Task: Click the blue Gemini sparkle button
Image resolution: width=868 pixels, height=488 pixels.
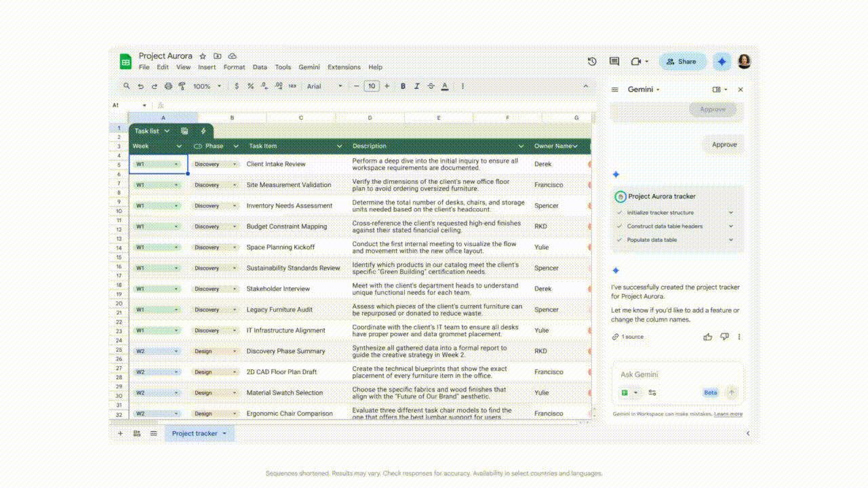Action: coord(722,62)
